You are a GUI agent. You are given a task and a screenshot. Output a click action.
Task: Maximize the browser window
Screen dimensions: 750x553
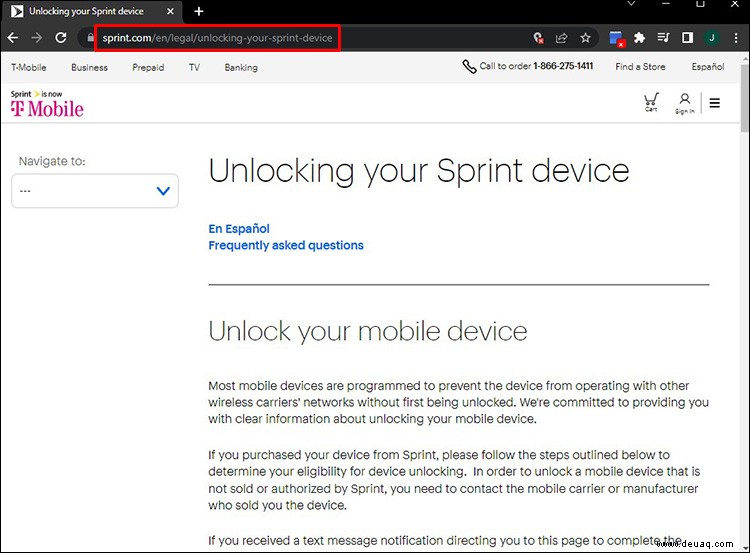(700, 3)
